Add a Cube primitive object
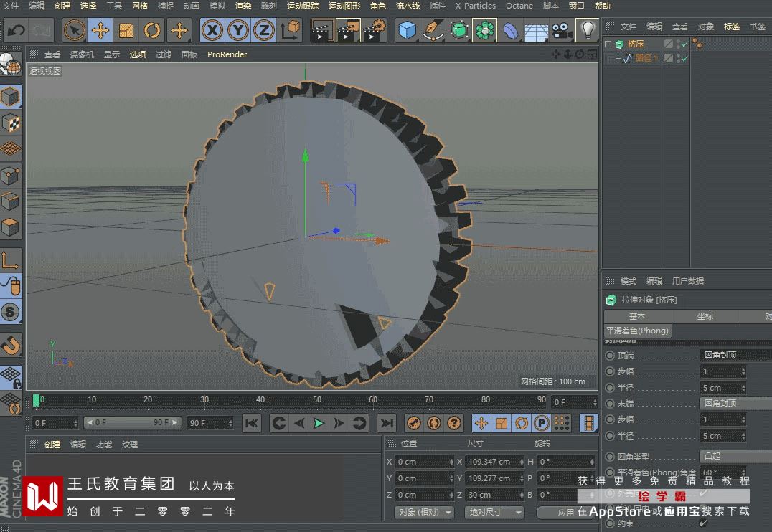The image size is (772, 532). click(x=408, y=30)
